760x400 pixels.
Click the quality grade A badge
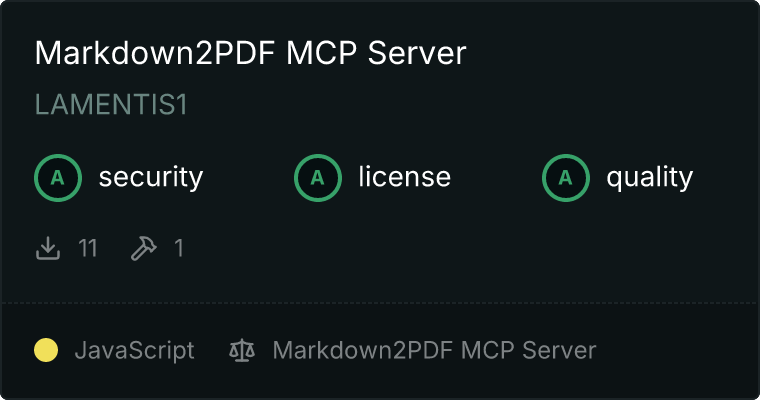coord(566,178)
